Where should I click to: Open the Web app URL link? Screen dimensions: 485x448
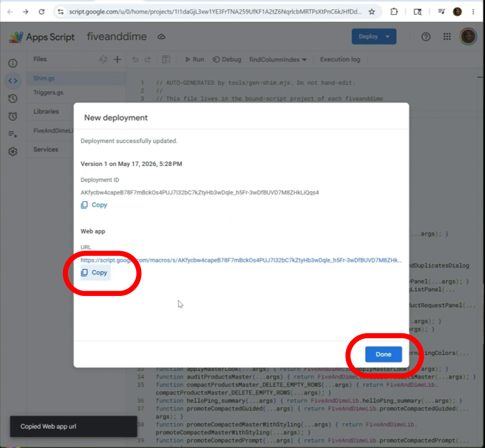coord(241,260)
